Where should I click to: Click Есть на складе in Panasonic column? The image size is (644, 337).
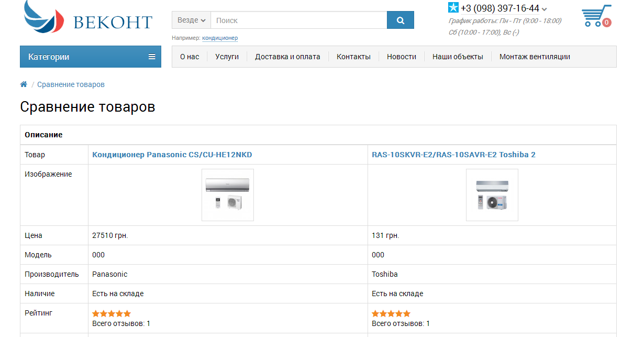click(118, 293)
